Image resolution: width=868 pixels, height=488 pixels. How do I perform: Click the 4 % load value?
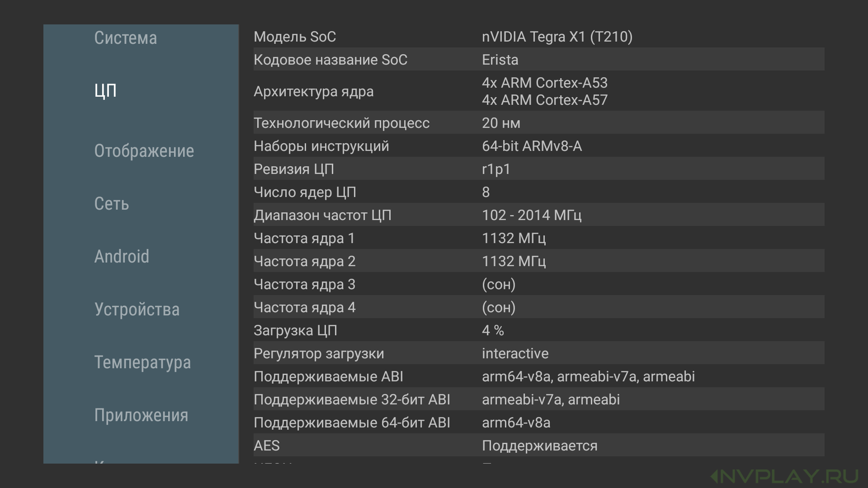click(493, 330)
